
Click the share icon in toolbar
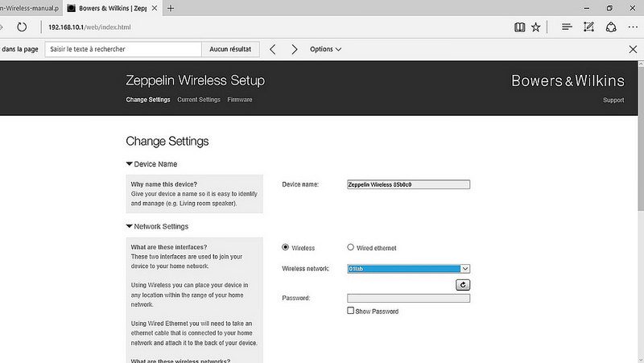(611, 27)
